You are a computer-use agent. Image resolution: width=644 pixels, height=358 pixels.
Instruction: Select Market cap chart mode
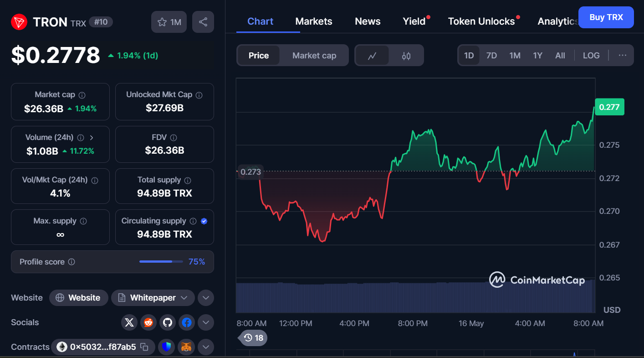(314, 56)
